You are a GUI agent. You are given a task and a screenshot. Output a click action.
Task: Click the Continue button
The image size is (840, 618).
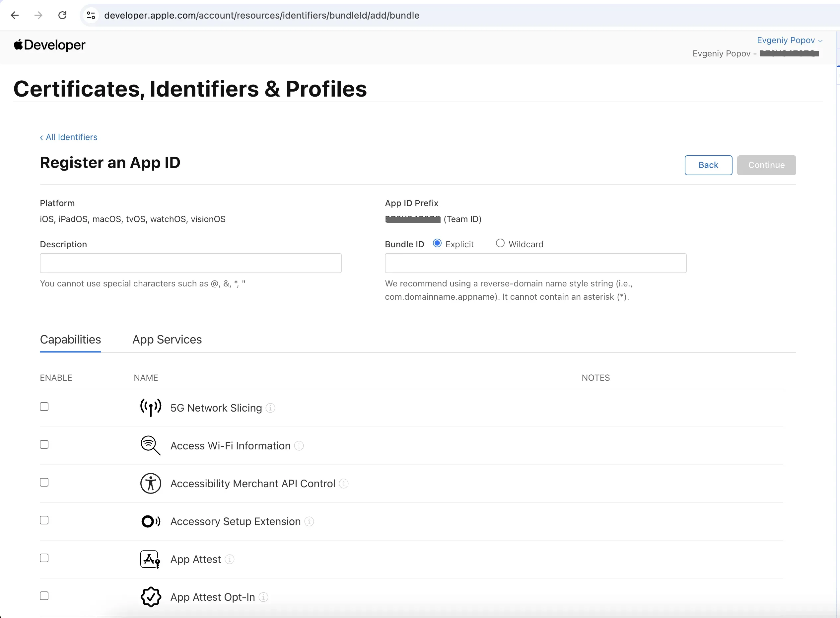click(x=766, y=165)
